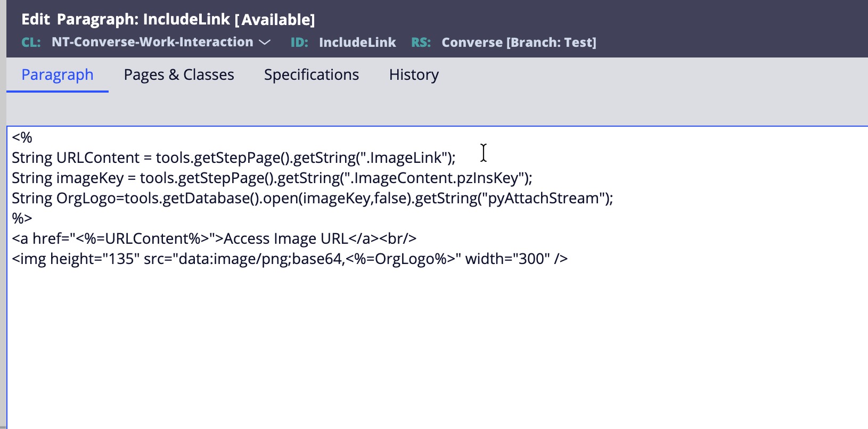The image size is (868, 429).
Task: Click the RS: label in the header
Action: point(421,43)
